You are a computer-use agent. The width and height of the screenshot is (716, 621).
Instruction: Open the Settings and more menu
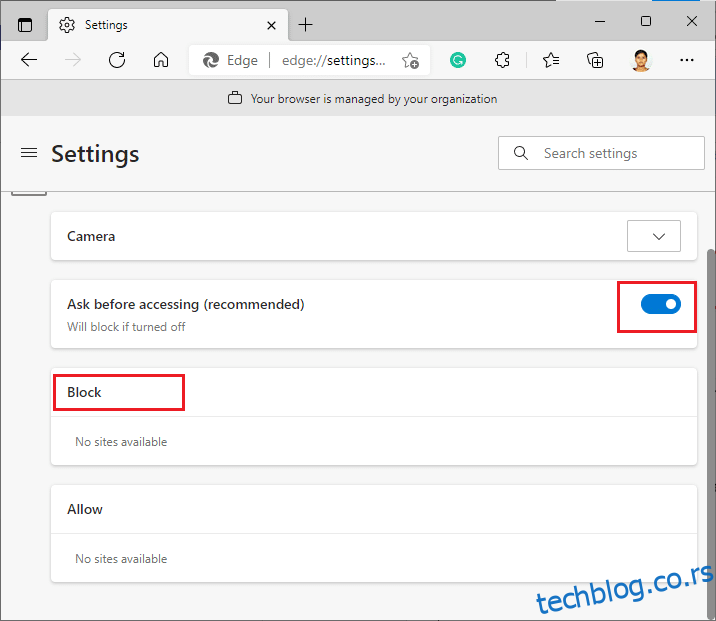[x=687, y=60]
